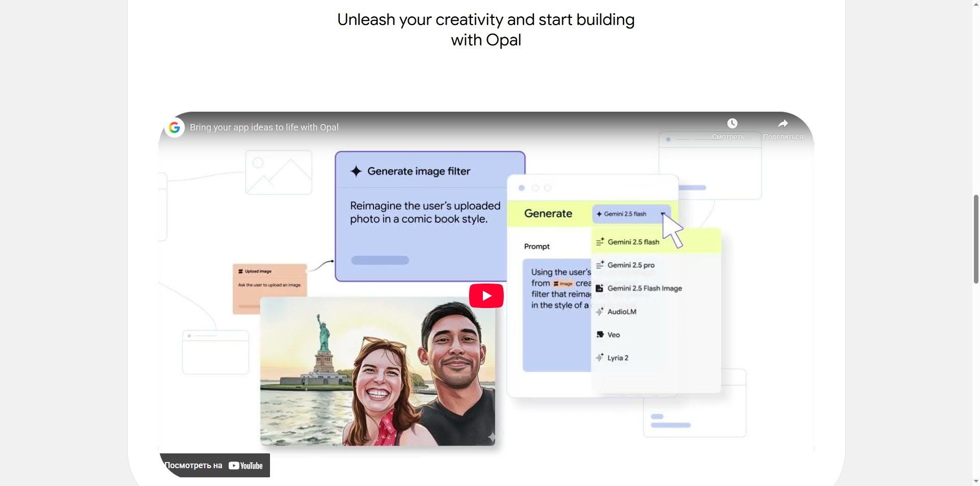Click the Veo video model icon

600,335
